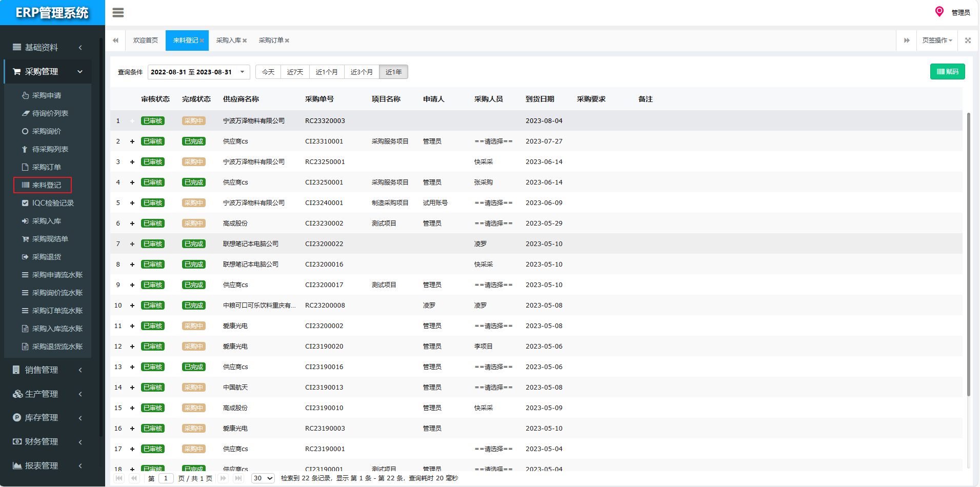Close the 采购入库 tab
980x487 pixels.
pyautogui.click(x=245, y=41)
